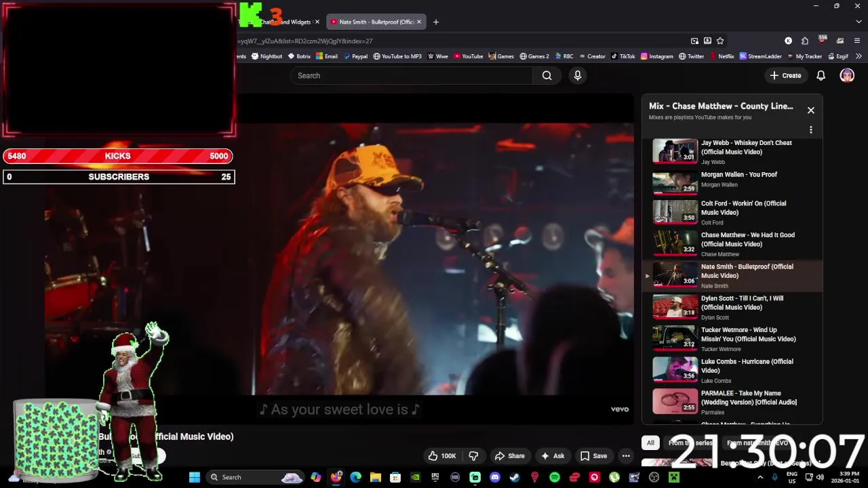Click the Ask button
This screenshot has height=488, width=868.
point(553,455)
